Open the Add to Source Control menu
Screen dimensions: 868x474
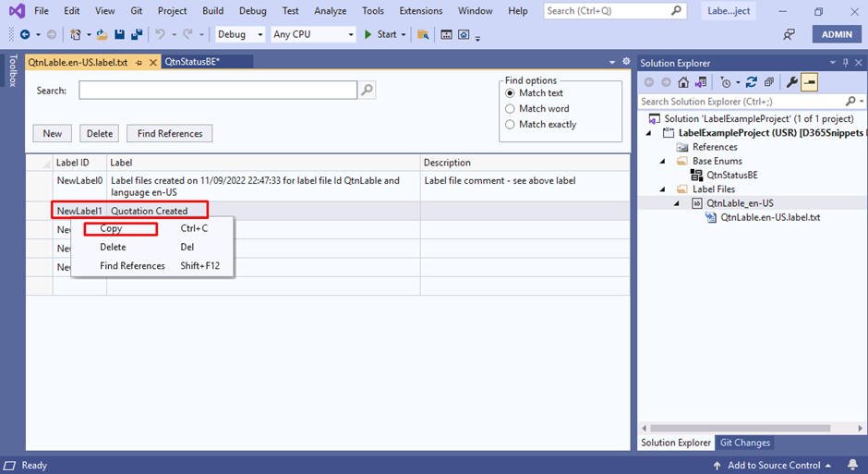click(x=772, y=465)
